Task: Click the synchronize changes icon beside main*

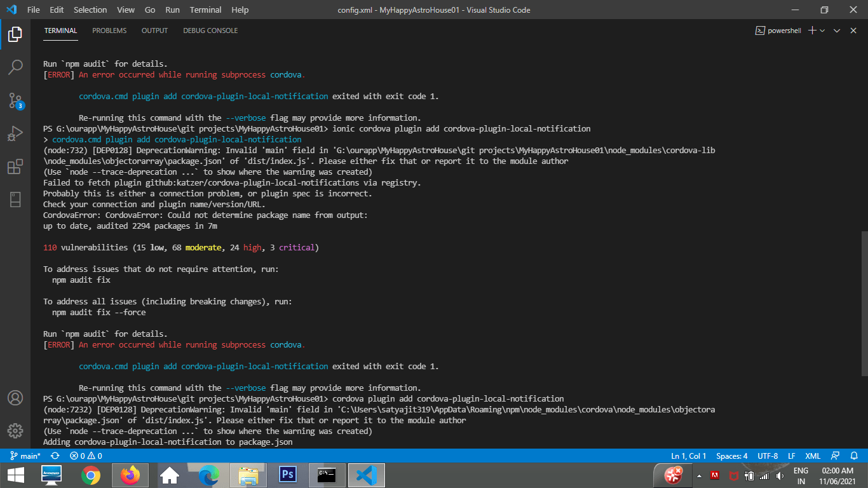Action: [x=53, y=456]
